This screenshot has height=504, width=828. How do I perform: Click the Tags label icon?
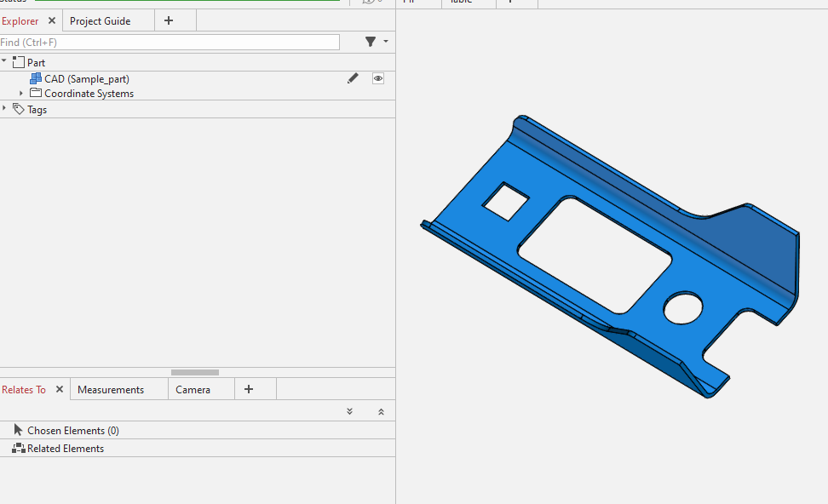pos(19,109)
